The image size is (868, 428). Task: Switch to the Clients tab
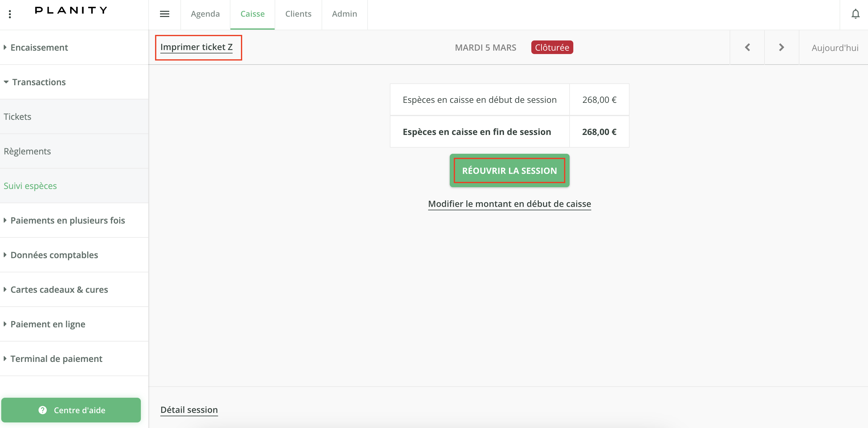298,14
